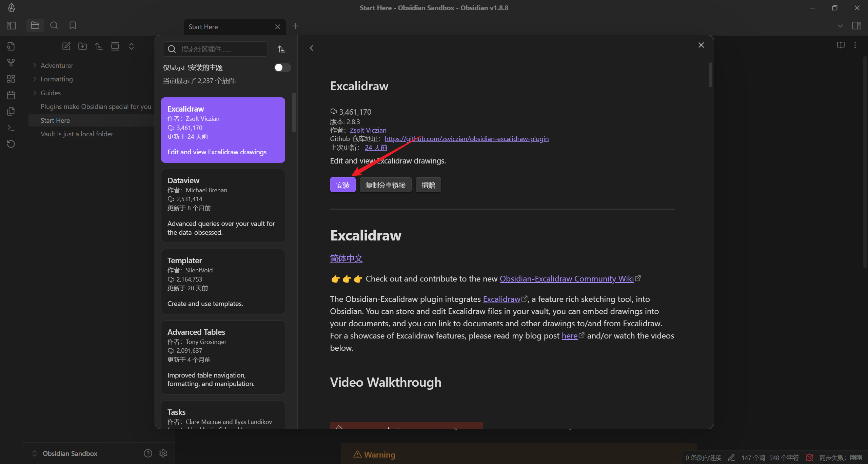The height and width of the screenshot is (464, 868).
Task: Open a new tab with plus
Action: tap(295, 26)
